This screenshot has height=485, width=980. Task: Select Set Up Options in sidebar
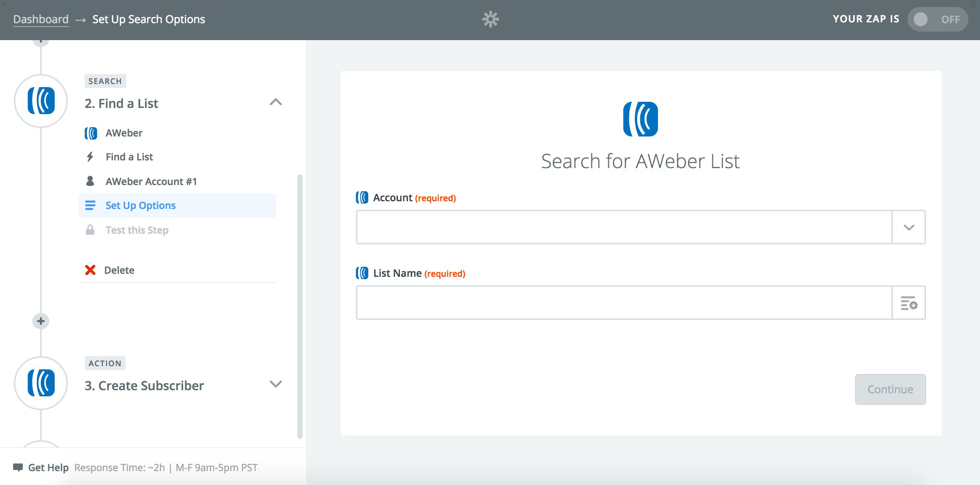pyautogui.click(x=177, y=205)
